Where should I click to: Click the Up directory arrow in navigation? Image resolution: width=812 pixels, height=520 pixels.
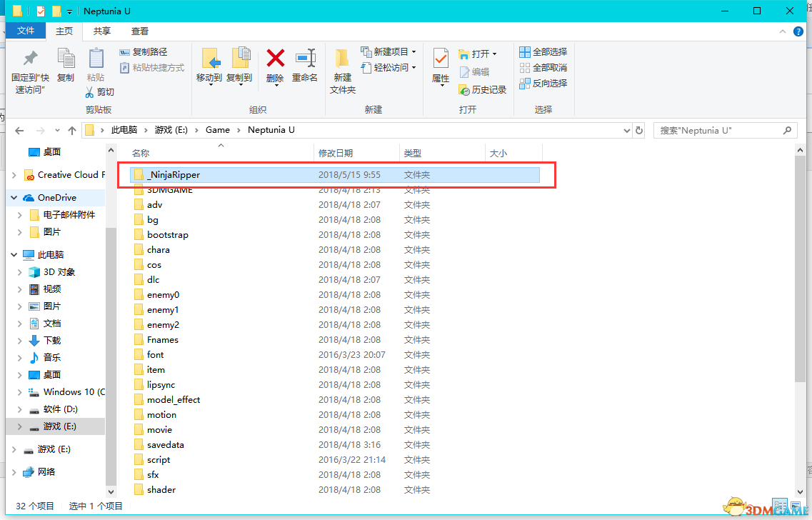72,131
